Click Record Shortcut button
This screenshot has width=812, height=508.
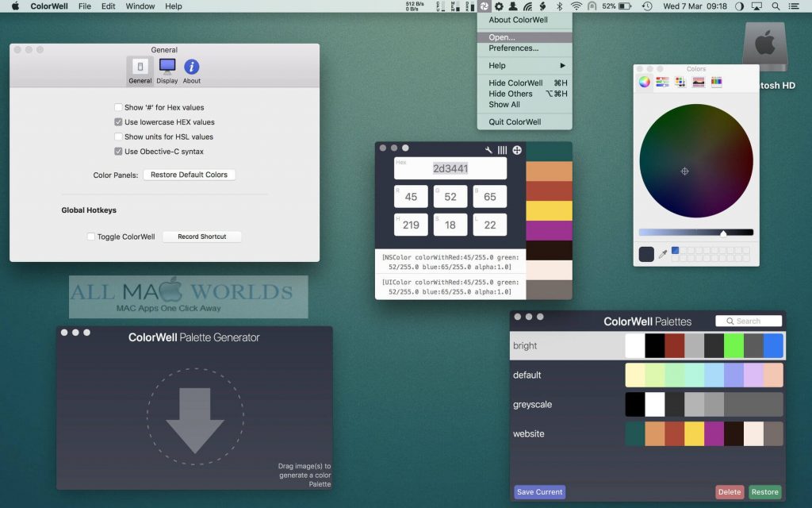tap(202, 237)
